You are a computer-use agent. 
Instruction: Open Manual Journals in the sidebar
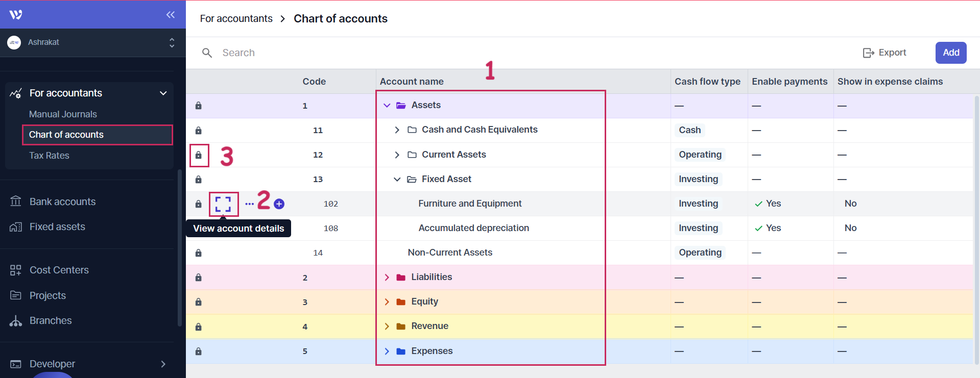click(x=63, y=114)
